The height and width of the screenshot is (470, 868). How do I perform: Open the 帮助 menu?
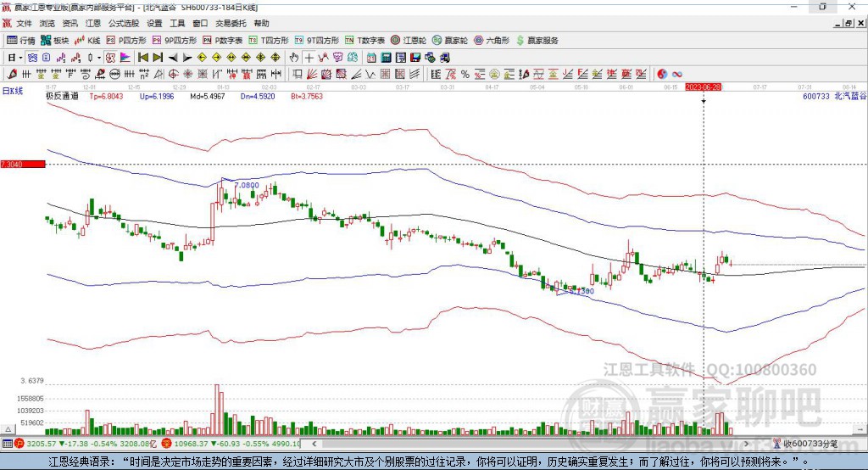click(261, 23)
